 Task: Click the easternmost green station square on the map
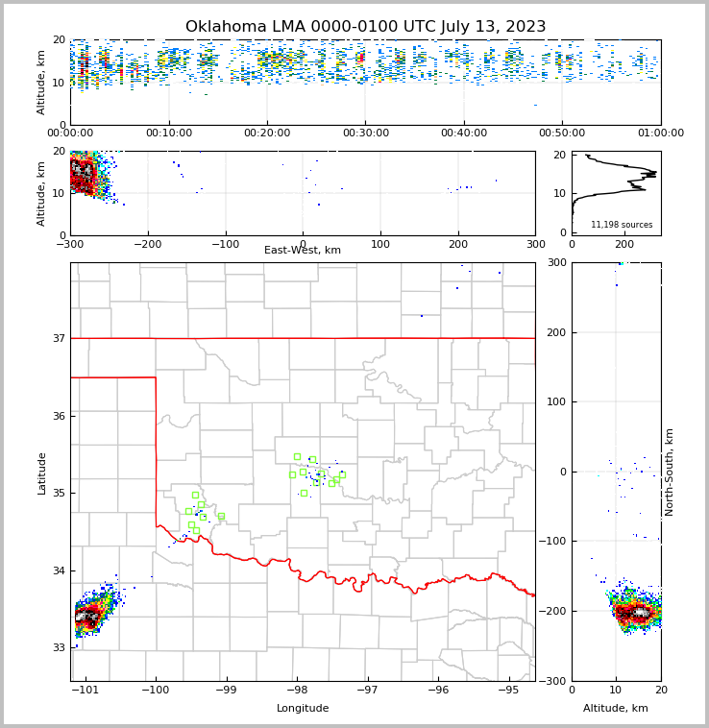click(341, 474)
